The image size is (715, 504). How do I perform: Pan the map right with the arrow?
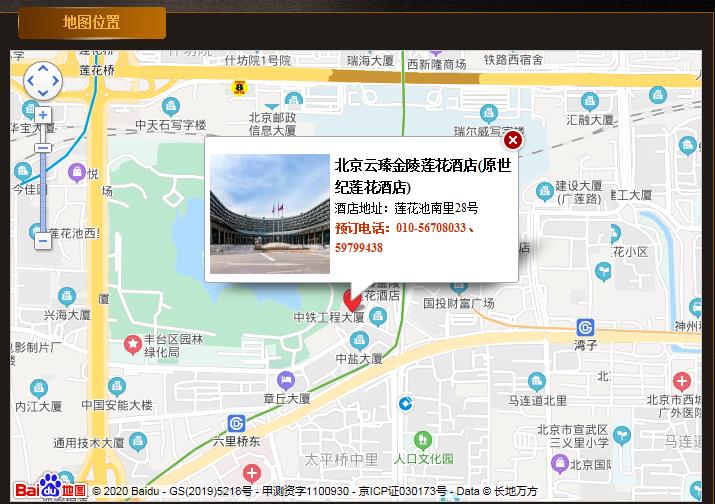coord(56,81)
